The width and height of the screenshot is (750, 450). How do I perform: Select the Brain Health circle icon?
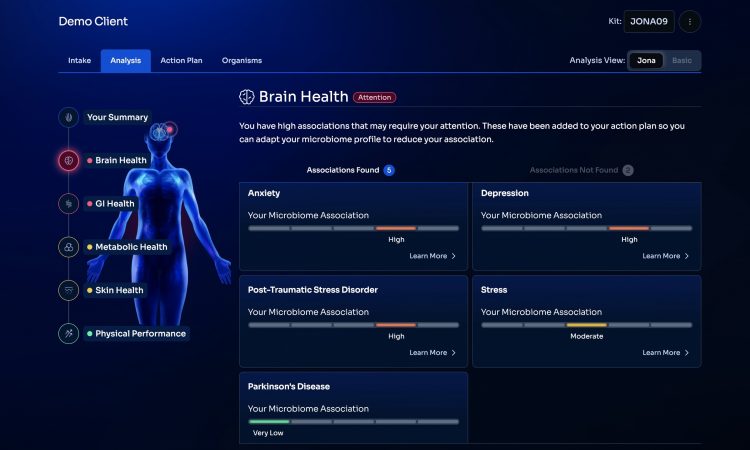[68, 160]
